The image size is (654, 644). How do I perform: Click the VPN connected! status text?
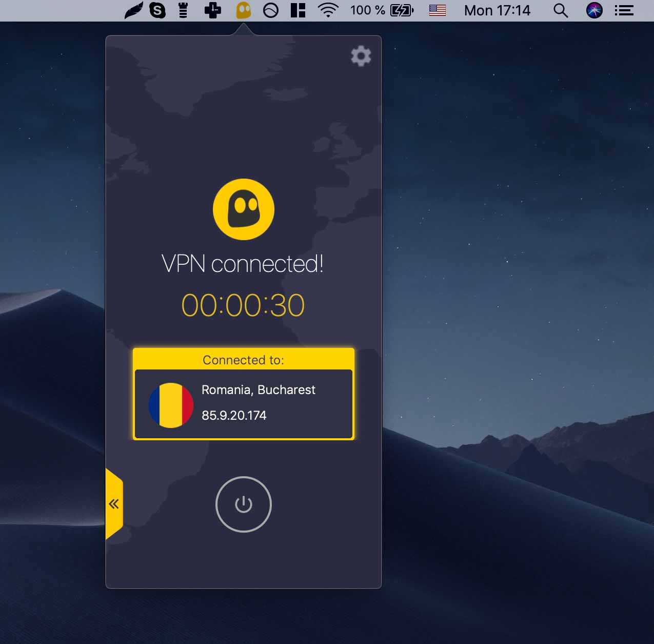point(243,264)
